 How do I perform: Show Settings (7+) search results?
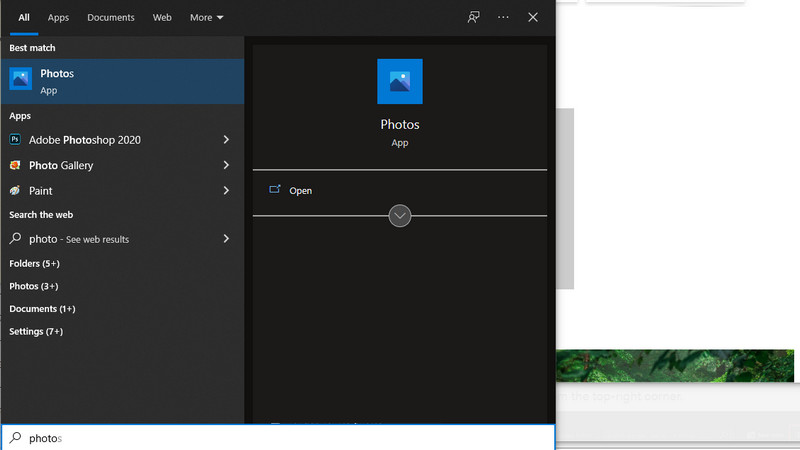coord(36,331)
